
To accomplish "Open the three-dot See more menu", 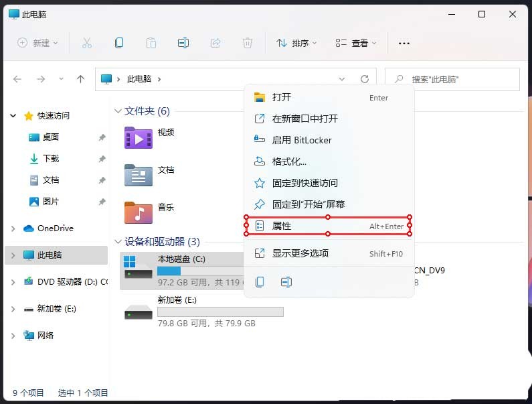I will [x=404, y=44].
